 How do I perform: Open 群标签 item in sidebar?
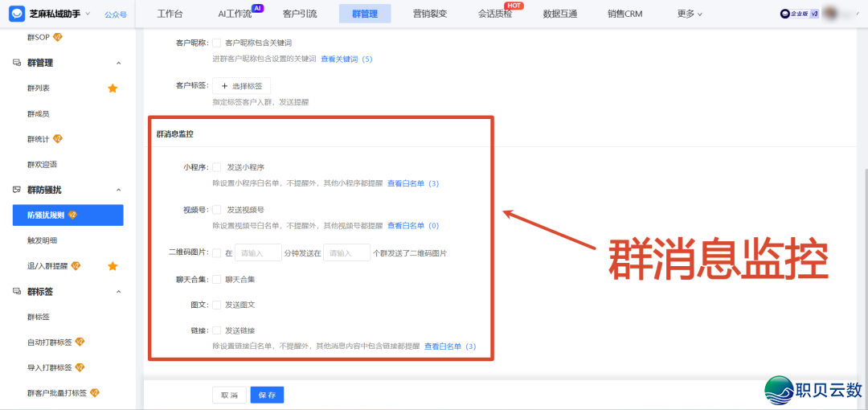click(39, 317)
